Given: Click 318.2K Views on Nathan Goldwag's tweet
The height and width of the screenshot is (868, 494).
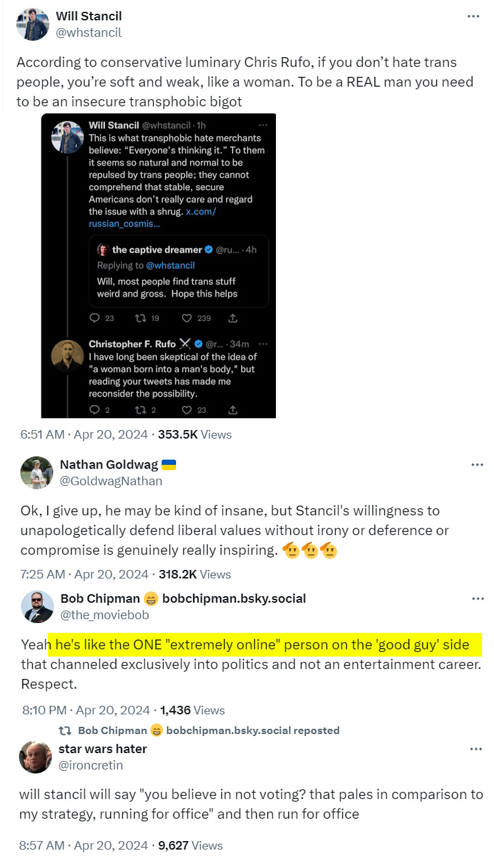Looking at the screenshot, I should pyautogui.click(x=194, y=574).
